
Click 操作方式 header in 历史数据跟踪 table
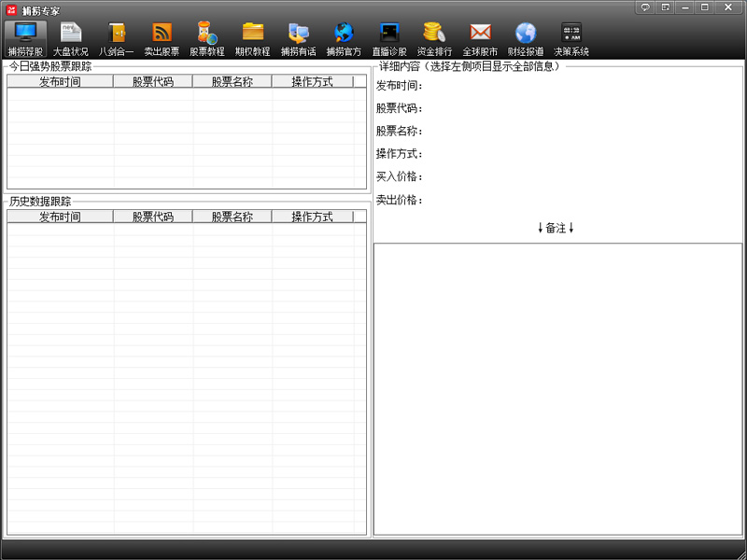point(312,217)
